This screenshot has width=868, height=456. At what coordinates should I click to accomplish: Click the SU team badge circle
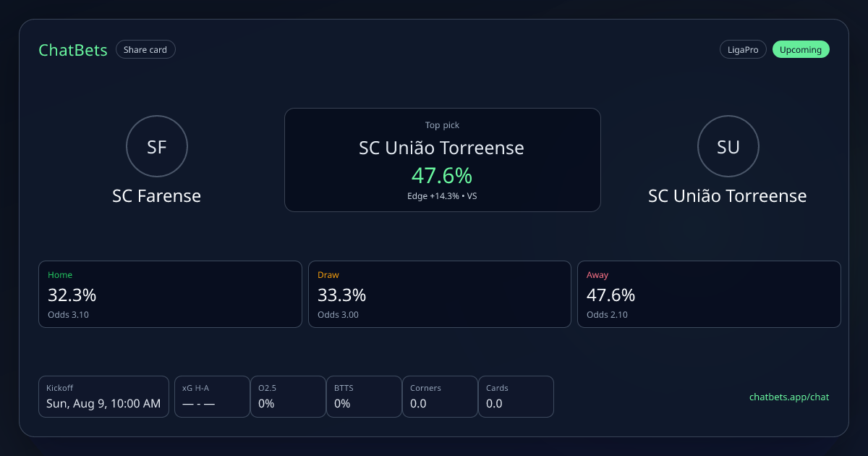728,147
